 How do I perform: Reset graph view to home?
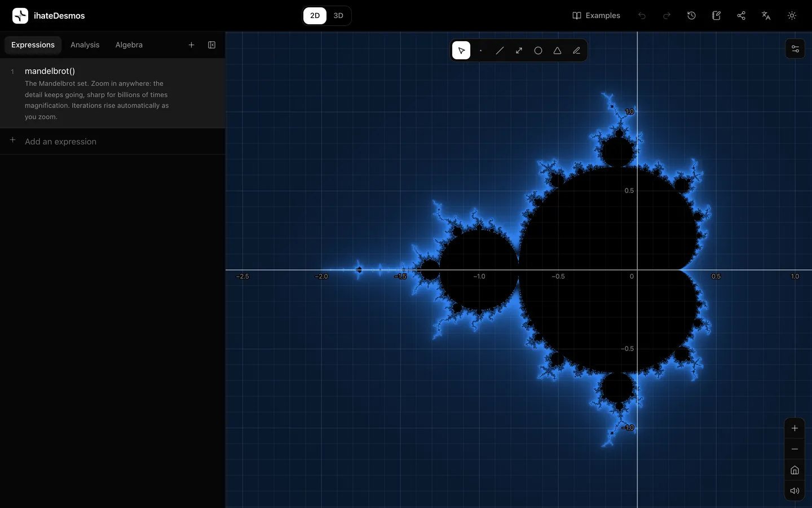pos(795,470)
